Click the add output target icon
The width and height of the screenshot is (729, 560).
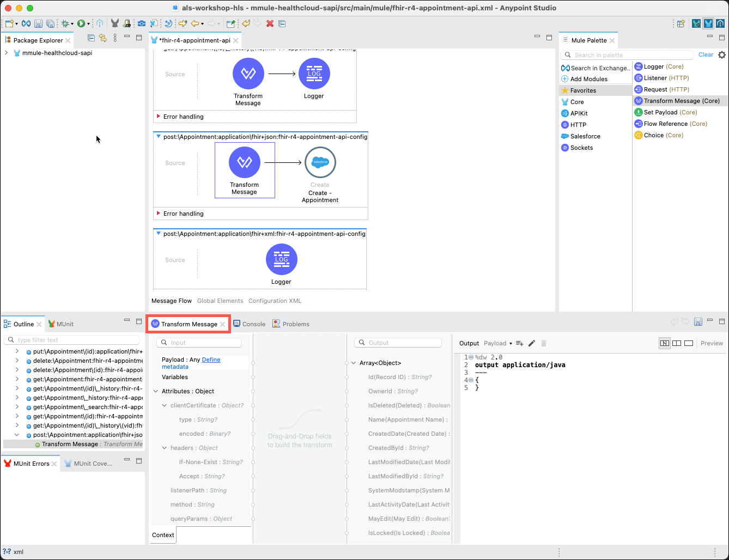click(520, 343)
